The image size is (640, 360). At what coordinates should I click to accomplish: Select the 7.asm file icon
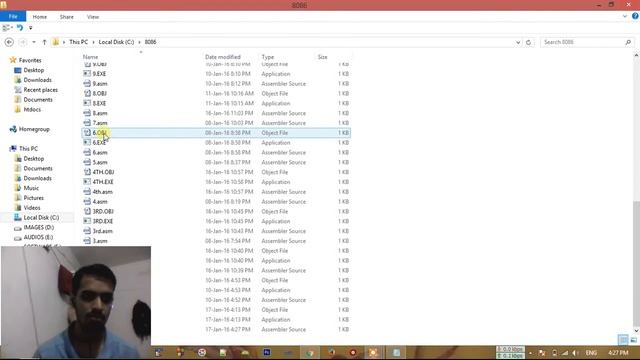tap(87, 123)
